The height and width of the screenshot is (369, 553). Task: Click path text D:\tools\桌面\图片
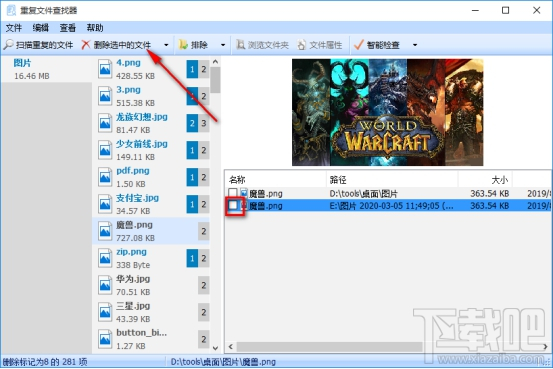pos(363,193)
